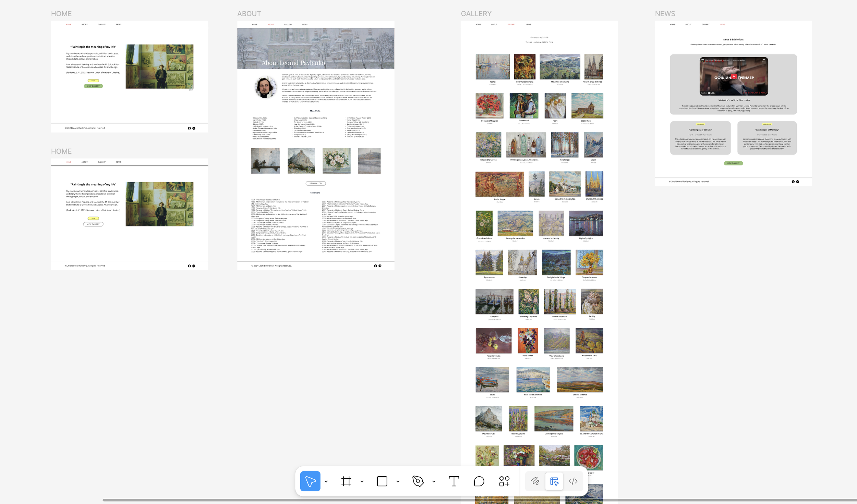Viewport: 857px width, 504px height.
Task: Select the Pen tool
Action: pos(418,481)
